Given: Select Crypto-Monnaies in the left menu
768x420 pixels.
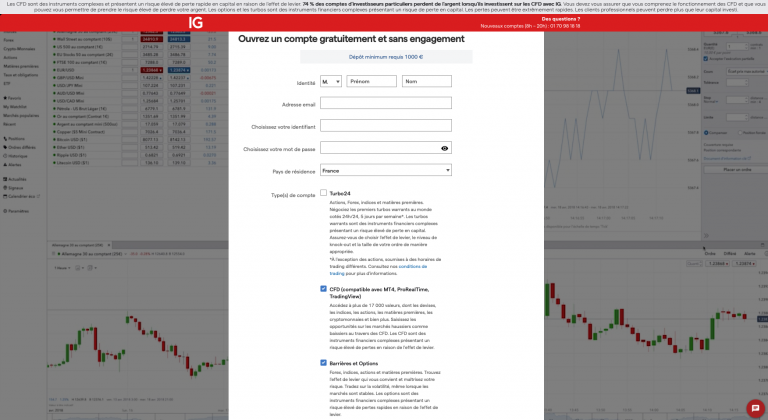Looking at the screenshot, I should click(x=20, y=48).
